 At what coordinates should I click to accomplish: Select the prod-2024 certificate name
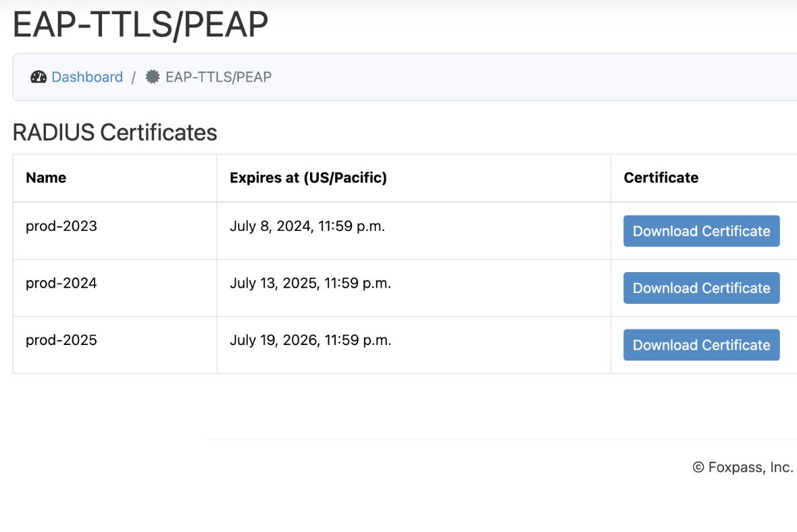[61, 283]
